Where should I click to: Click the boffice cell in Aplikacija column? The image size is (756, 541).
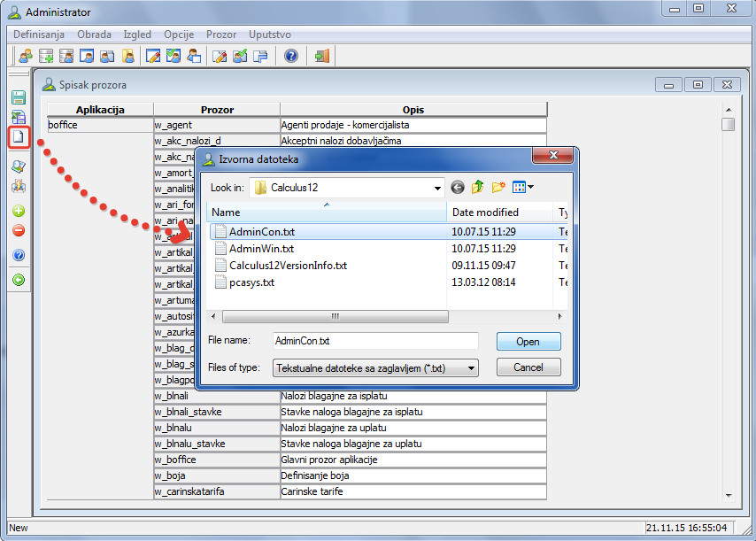tap(100, 125)
